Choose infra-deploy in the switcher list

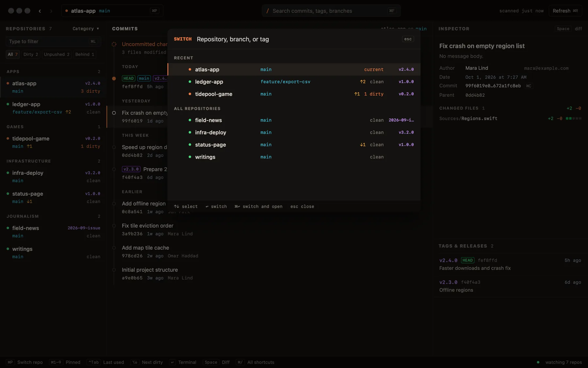coord(294,132)
